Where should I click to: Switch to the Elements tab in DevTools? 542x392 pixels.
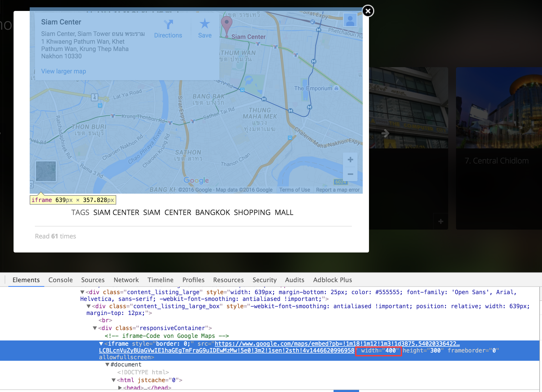pos(26,280)
